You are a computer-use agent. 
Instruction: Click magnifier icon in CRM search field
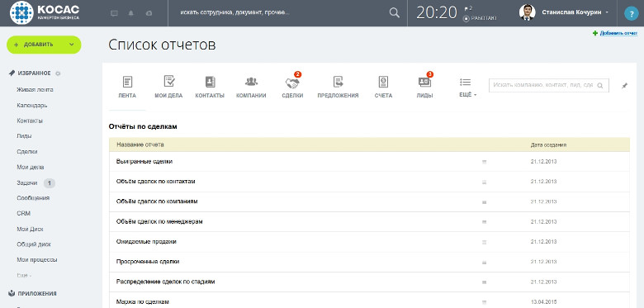(x=600, y=85)
